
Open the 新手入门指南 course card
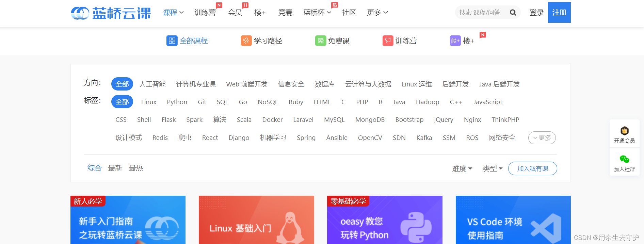[128, 220]
